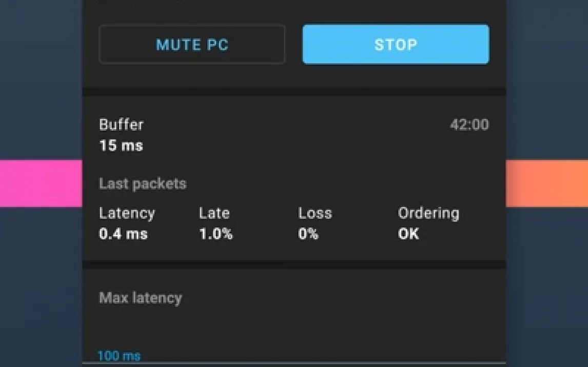This screenshot has height=367, width=588.
Task: Click the Last packets heading
Action: click(x=143, y=184)
